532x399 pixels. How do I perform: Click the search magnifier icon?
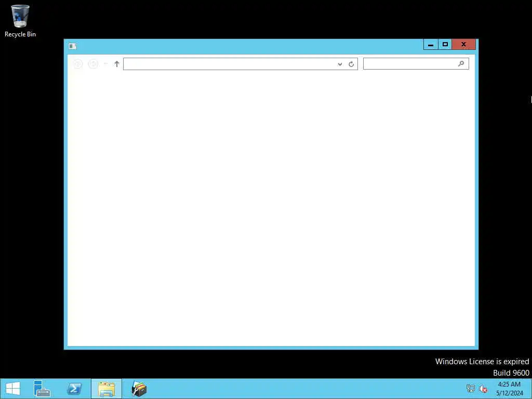click(461, 63)
